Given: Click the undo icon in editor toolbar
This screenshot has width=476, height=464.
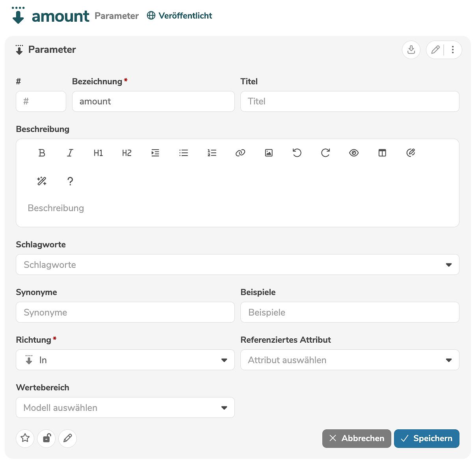Looking at the screenshot, I should (x=297, y=153).
